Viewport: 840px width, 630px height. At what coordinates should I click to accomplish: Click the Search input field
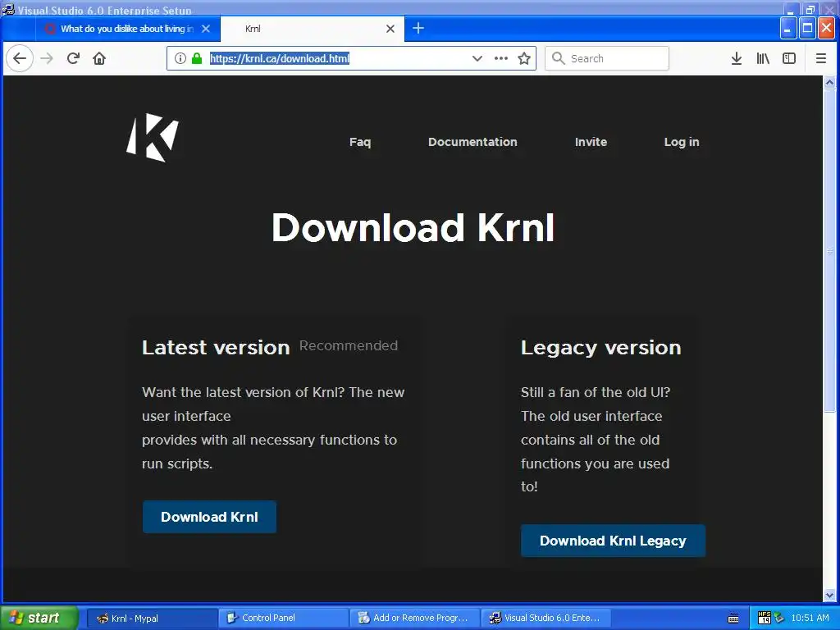point(607,58)
